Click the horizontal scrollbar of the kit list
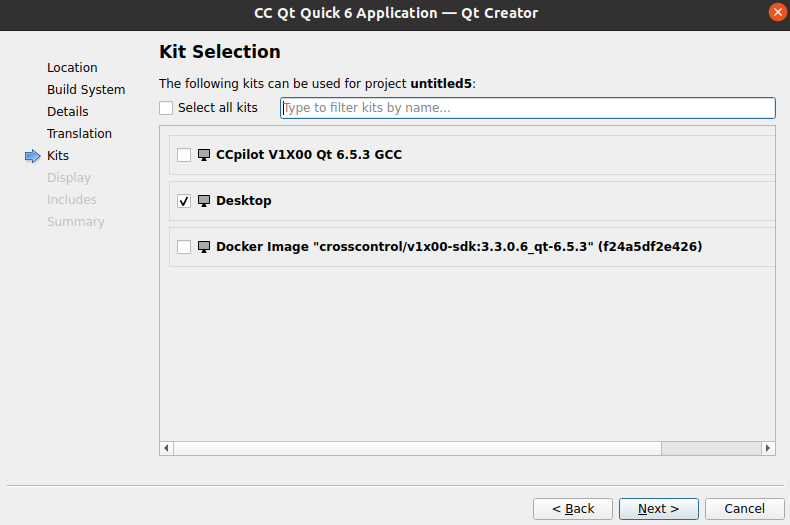 point(420,448)
